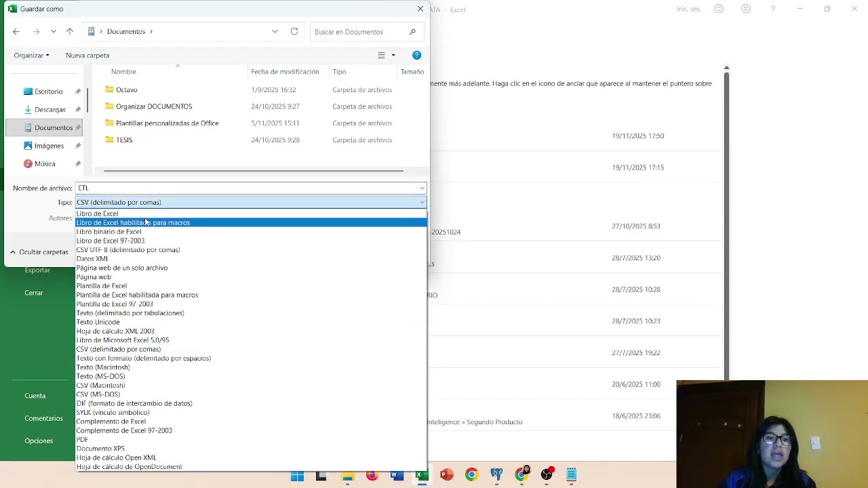Open Escritorio in the navigation pane
Image resolution: width=868 pixels, height=488 pixels.
click(49, 91)
